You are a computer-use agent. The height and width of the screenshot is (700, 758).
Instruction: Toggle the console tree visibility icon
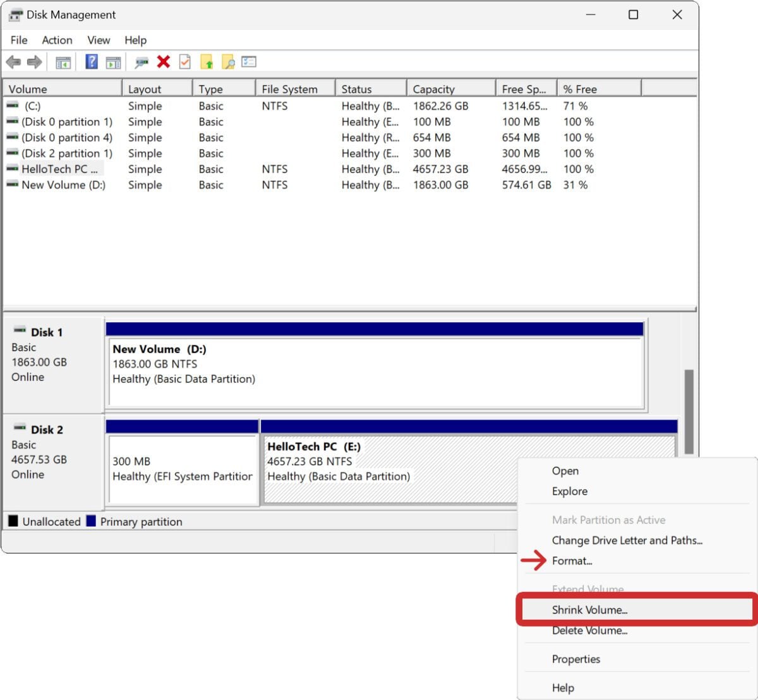coord(63,61)
